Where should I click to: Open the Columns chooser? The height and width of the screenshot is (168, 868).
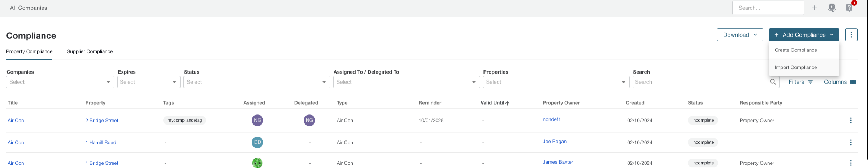[x=839, y=82]
